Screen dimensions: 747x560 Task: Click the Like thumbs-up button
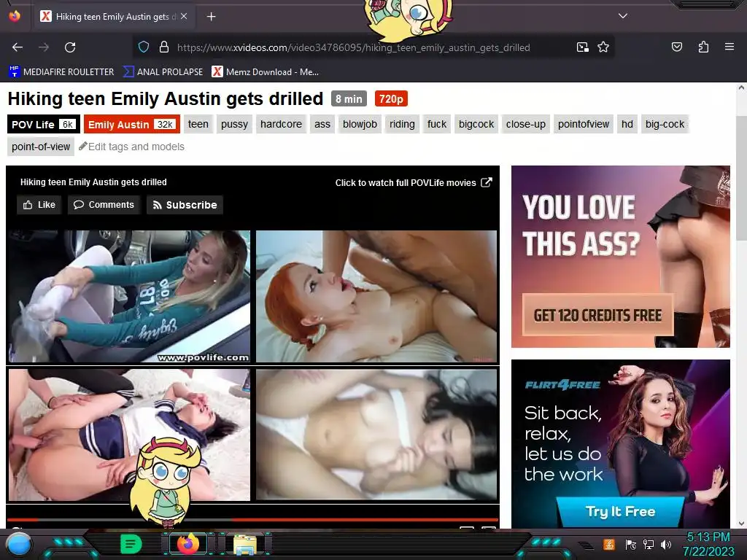(x=39, y=205)
